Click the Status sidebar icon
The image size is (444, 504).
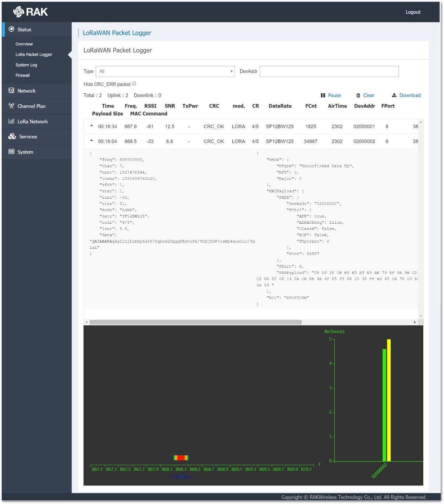11,29
